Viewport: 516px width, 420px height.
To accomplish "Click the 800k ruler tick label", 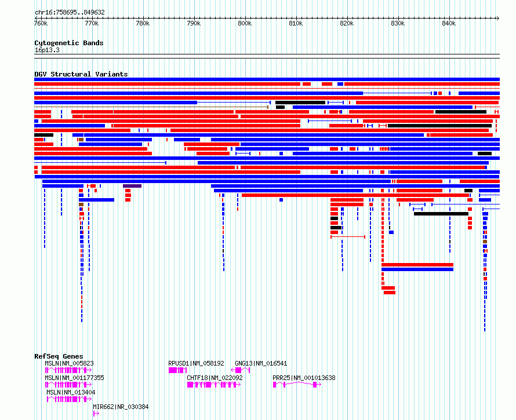I will click(245, 23).
